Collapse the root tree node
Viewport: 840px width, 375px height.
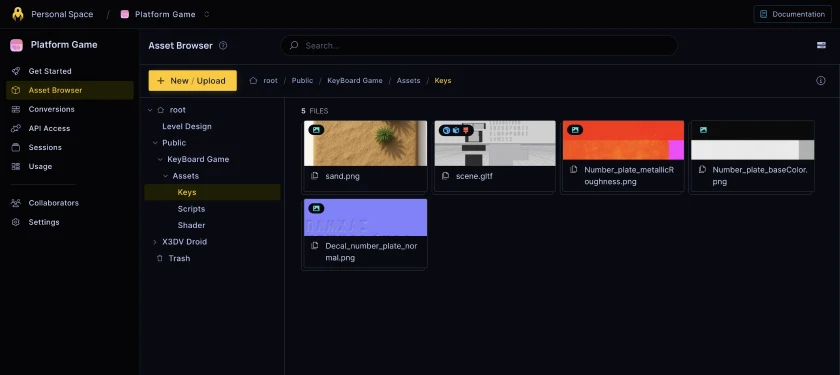tap(150, 110)
